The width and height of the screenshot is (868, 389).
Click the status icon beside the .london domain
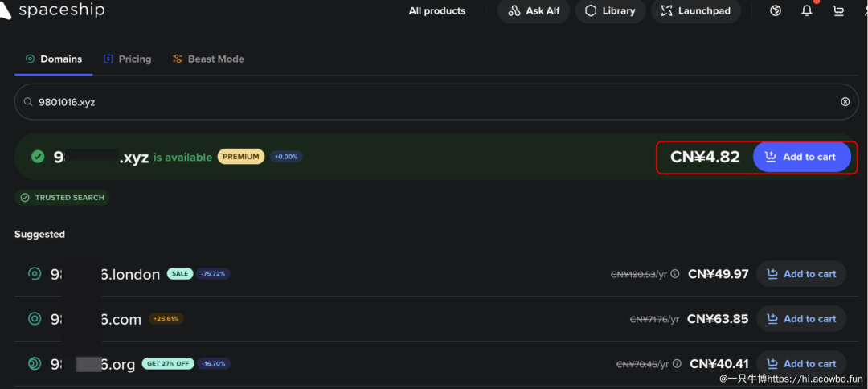(35, 274)
